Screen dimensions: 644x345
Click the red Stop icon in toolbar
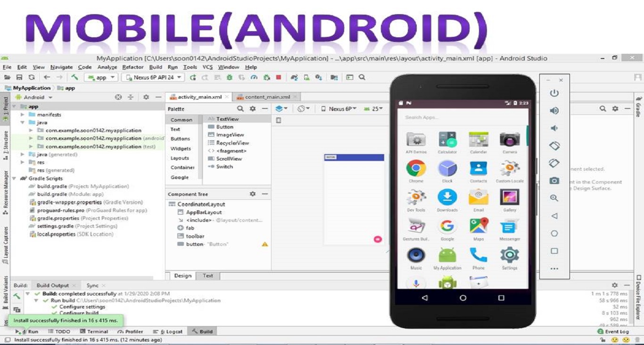[x=279, y=77]
